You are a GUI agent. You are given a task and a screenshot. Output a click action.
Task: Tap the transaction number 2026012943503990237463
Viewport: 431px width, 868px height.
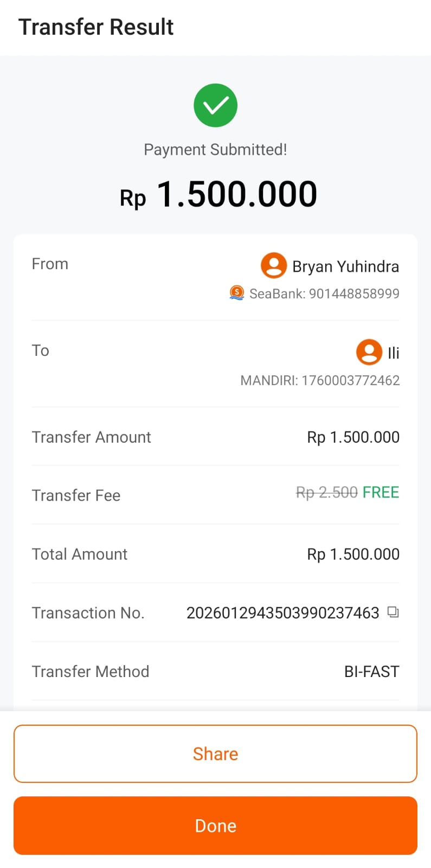282,613
